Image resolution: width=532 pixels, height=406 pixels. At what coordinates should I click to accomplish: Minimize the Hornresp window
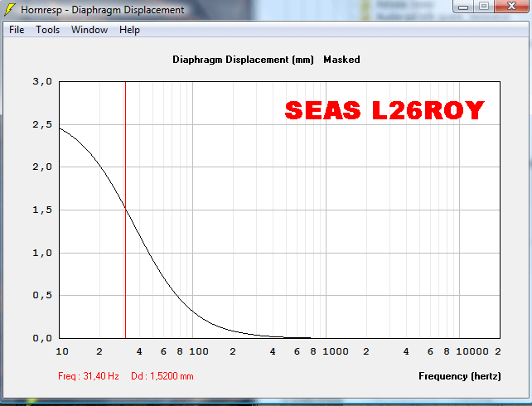pos(463,6)
